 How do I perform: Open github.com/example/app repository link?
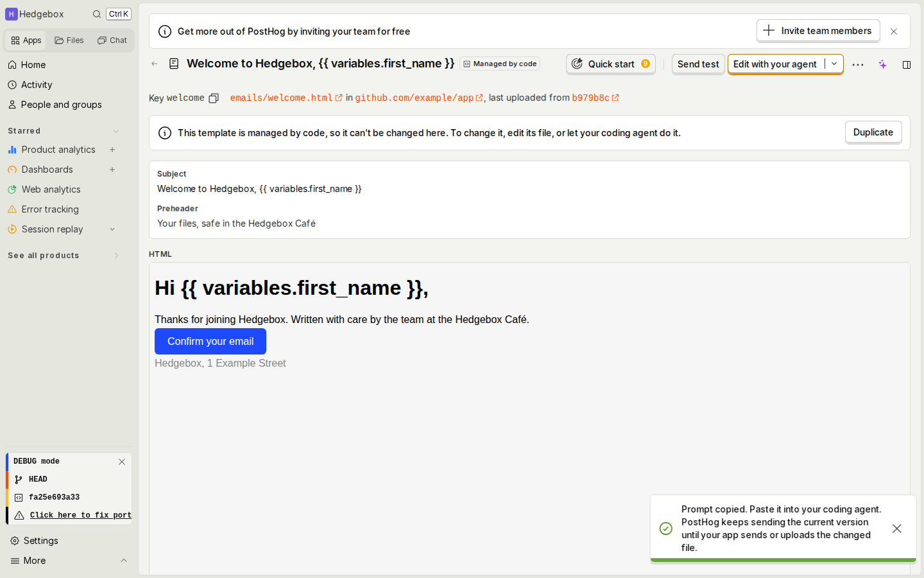419,98
